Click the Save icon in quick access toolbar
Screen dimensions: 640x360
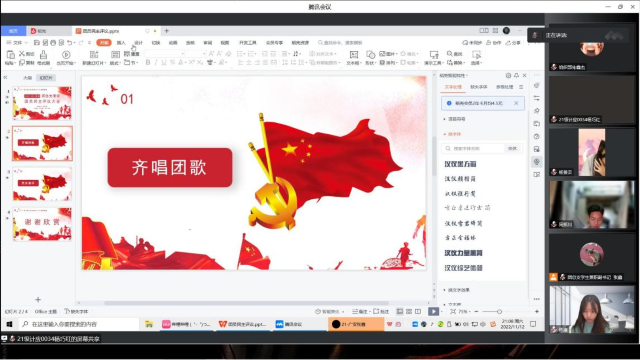(x=37, y=42)
